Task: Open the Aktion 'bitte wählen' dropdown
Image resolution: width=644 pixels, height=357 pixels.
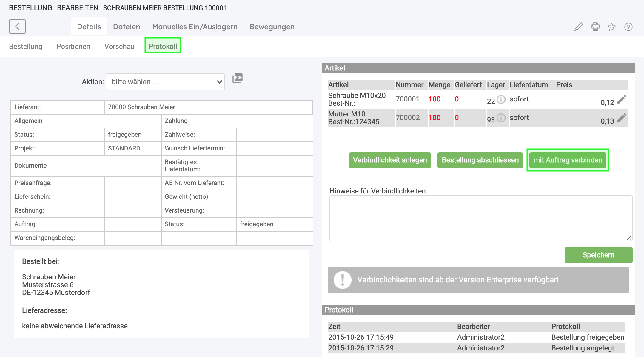Action: point(165,82)
